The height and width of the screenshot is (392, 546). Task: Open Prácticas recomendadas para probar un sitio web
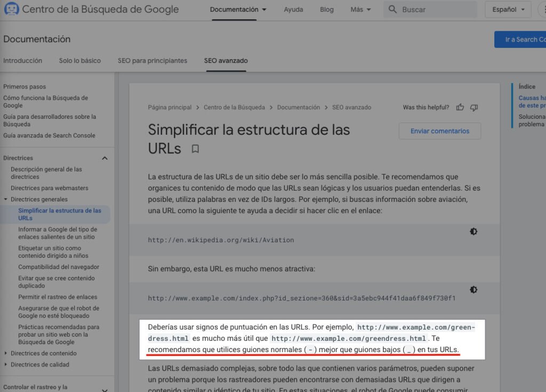pos(59,334)
